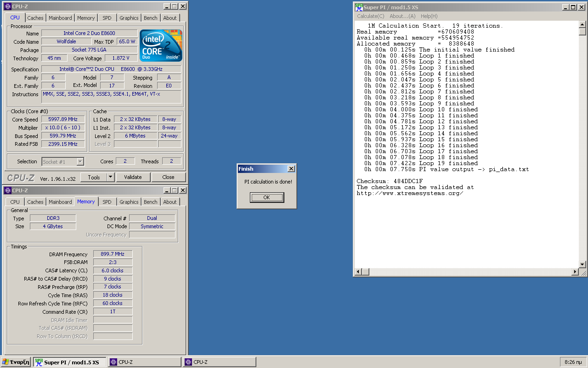Click Channel # value Dual

[152, 218]
